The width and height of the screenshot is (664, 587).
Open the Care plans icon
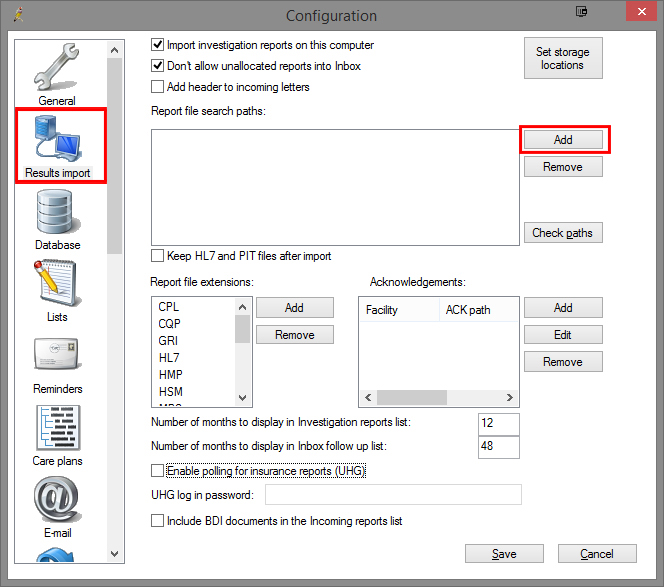click(57, 432)
